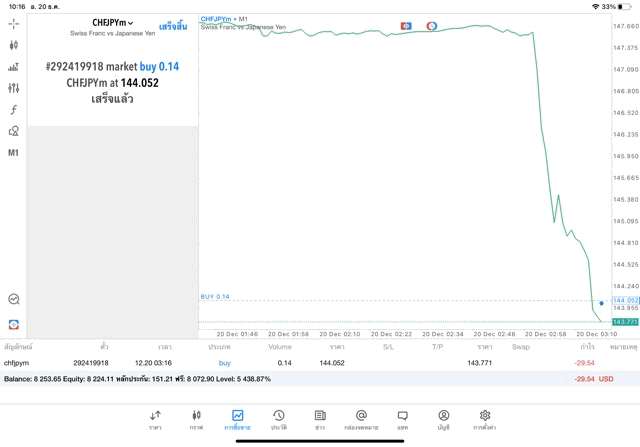This screenshot has height=447, width=640.
Task: Click the blue buy type cell
Action: click(x=224, y=363)
